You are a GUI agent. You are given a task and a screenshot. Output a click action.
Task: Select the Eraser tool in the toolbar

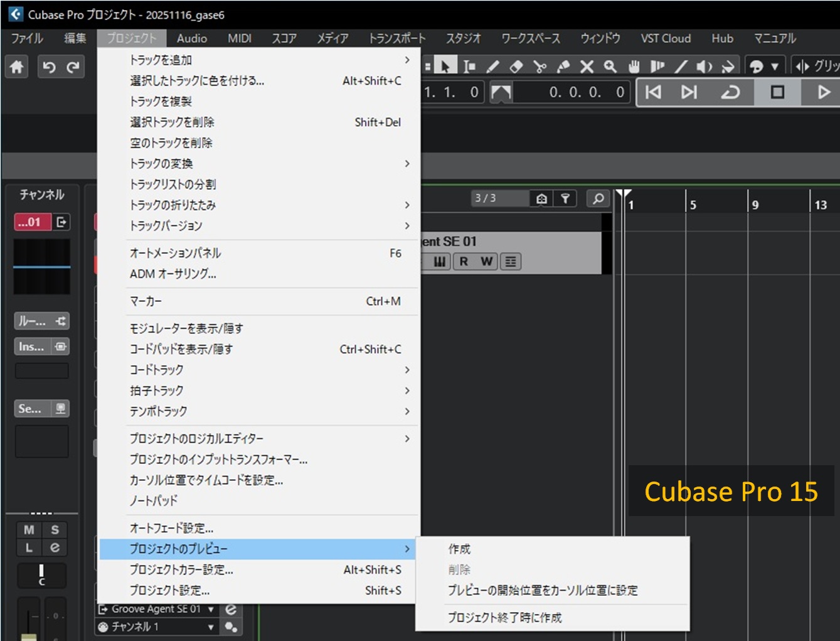pyautogui.click(x=516, y=65)
